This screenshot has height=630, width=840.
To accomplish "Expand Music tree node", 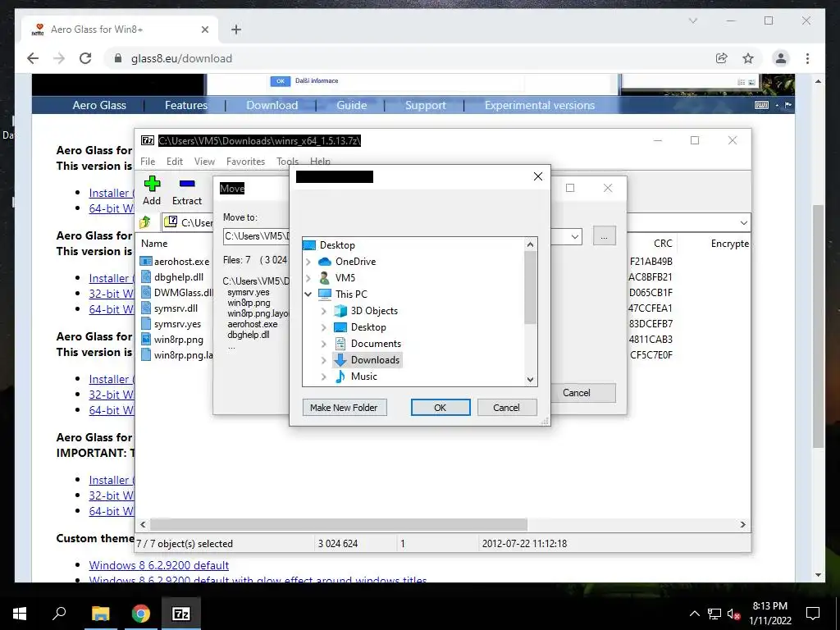I will pos(323,376).
